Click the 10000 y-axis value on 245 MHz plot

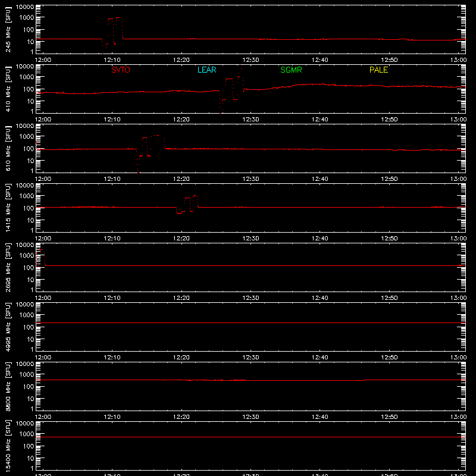click(x=24, y=7)
